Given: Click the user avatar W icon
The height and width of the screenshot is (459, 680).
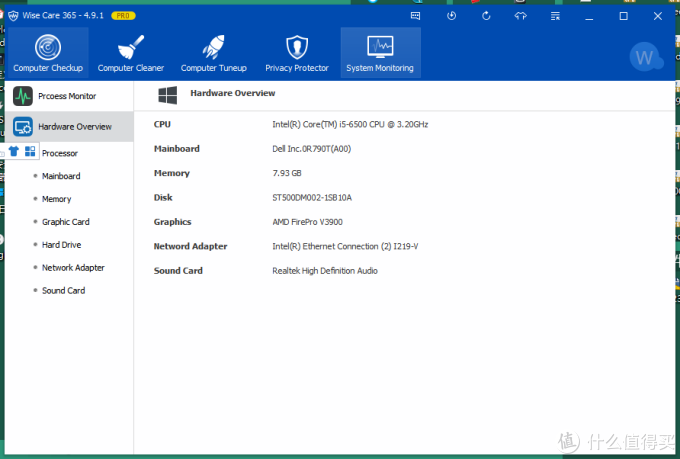Looking at the screenshot, I should click(644, 57).
